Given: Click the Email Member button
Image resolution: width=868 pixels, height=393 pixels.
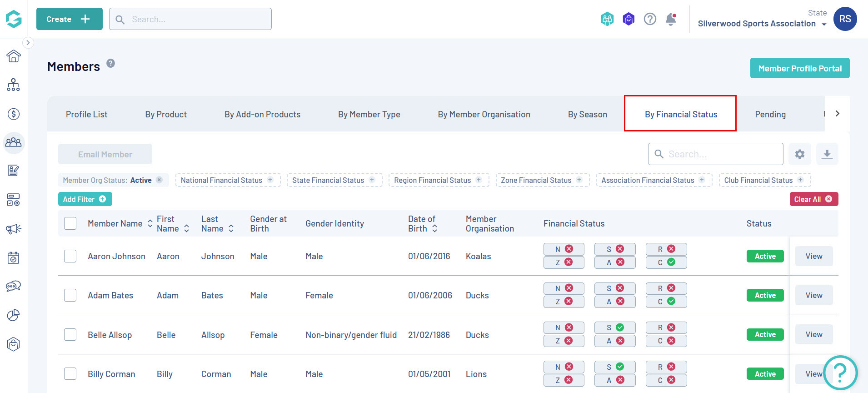Looking at the screenshot, I should tap(105, 154).
